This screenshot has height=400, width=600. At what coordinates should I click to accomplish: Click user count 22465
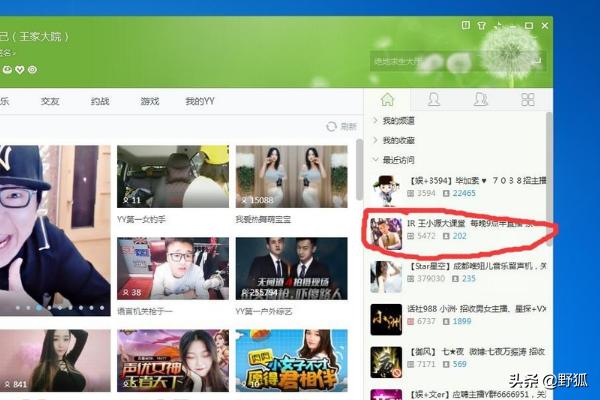[x=464, y=193]
